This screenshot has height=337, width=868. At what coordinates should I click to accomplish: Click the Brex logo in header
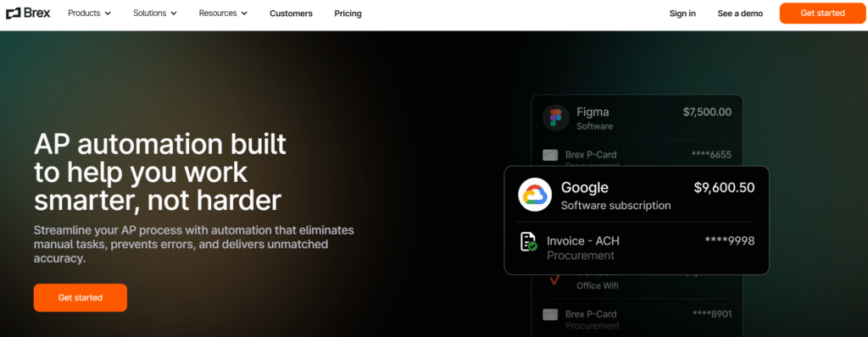(x=28, y=13)
